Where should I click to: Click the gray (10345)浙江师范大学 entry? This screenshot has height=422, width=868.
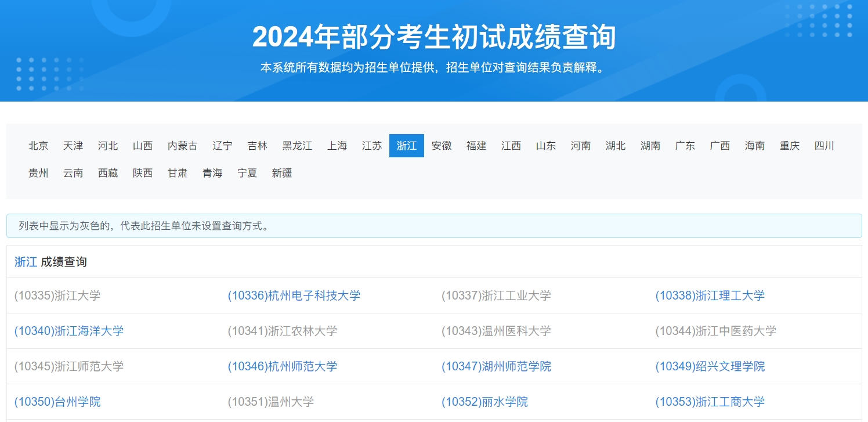click(69, 366)
